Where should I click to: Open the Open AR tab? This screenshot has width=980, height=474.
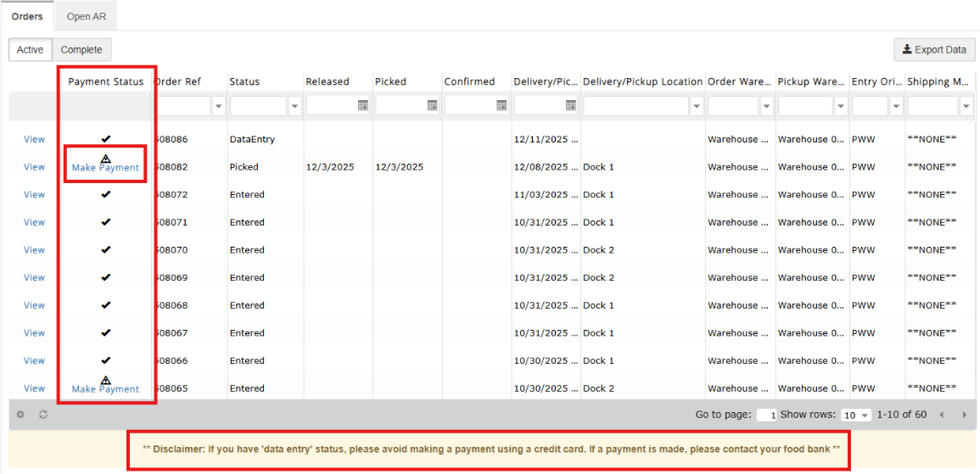[86, 16]
